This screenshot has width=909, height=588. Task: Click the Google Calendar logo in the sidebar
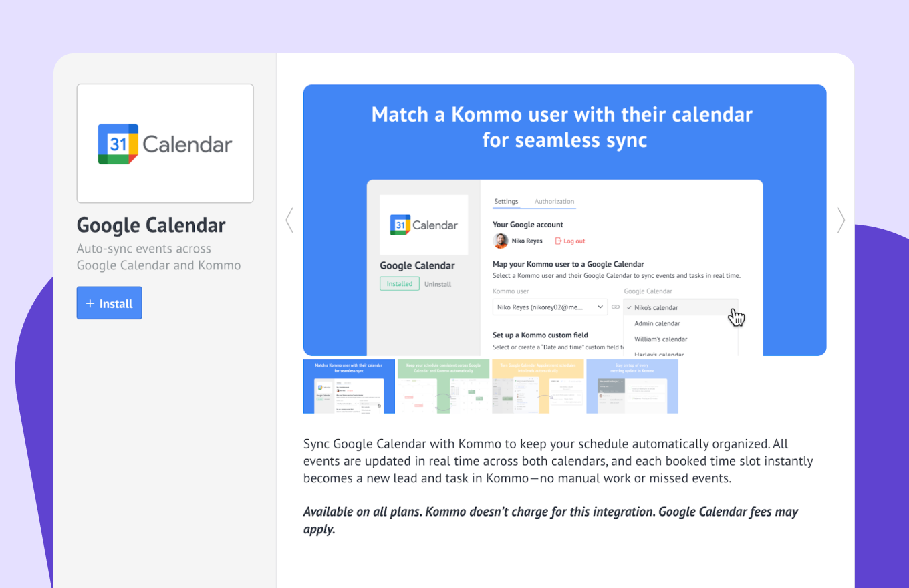point(165,144)
